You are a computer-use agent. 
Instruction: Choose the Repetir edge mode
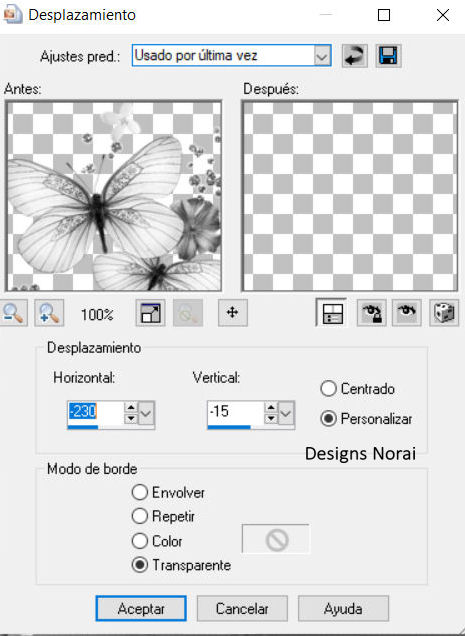(x=140, y=516)
